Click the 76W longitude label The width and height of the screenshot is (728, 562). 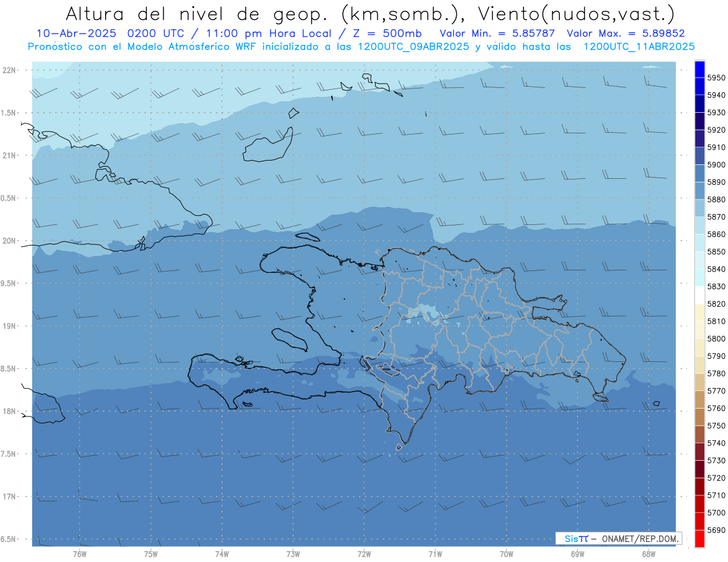coord(79,554)
